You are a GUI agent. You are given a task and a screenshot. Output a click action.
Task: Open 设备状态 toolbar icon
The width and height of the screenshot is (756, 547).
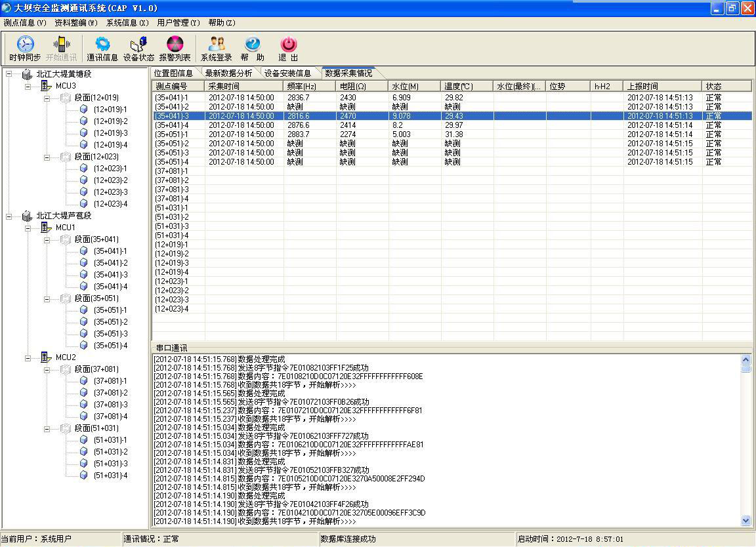pos(138,44)
